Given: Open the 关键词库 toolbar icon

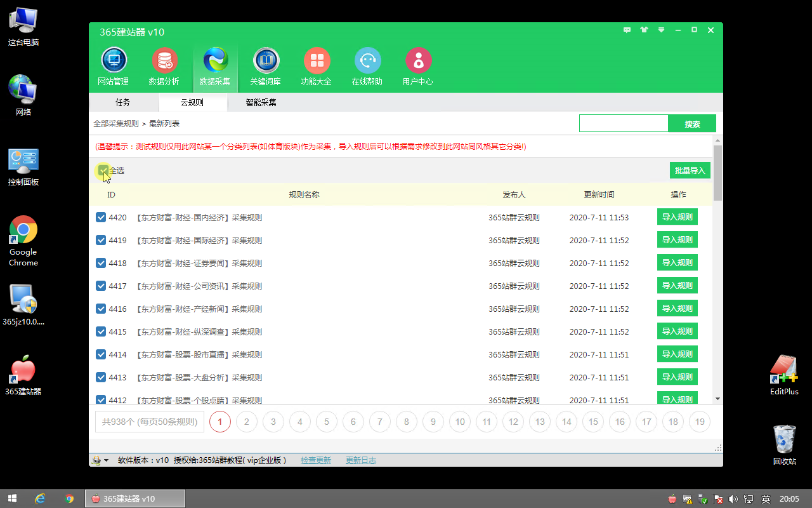Looking at the screenshot, I should [266, 67].
